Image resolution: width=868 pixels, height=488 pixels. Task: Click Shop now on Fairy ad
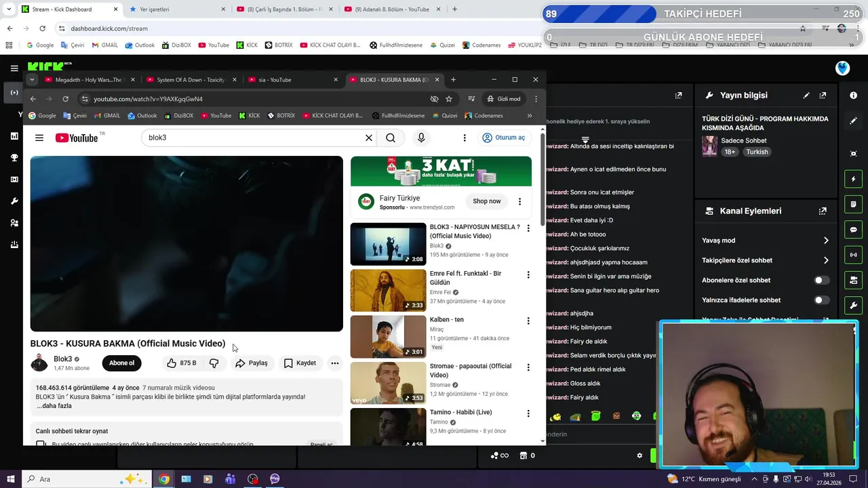(487, 201)
